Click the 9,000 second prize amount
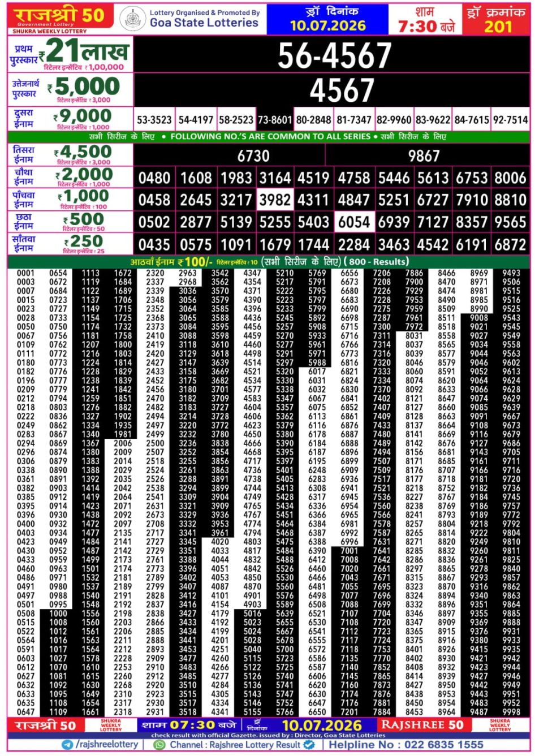Image resolution: width=535 pixels, height=756 pixels. tap(85, 116)
